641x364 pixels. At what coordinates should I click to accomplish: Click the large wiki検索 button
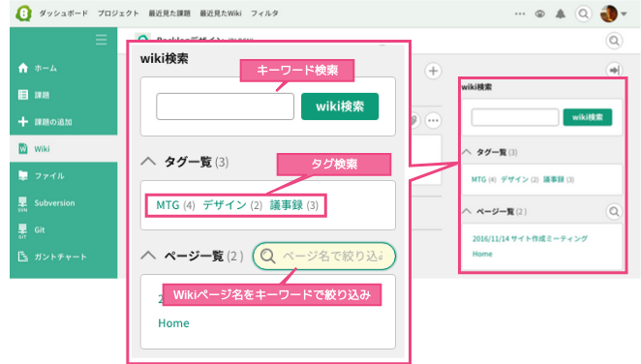pyautogui.click(x=340, y=106)
